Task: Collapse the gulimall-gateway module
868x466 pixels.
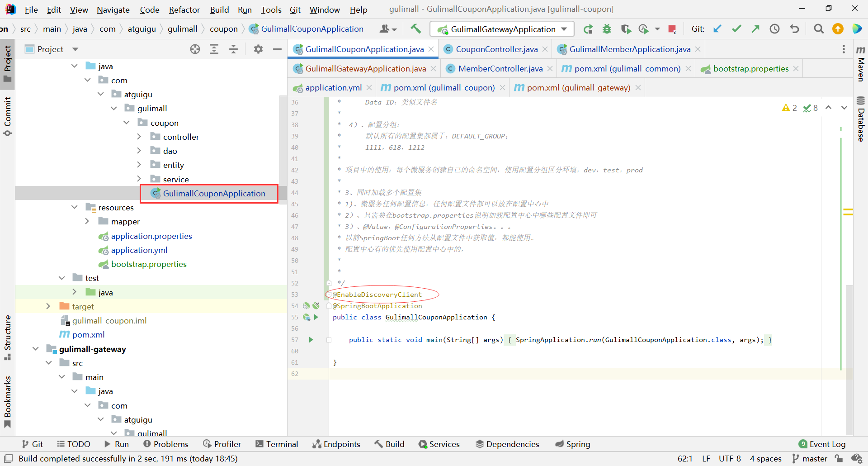Action: [x=36, y=349]
